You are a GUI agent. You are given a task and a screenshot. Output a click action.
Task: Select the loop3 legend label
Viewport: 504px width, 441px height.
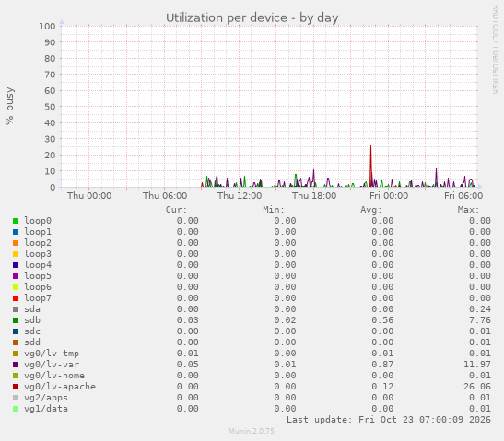click(x=38, y=254)
